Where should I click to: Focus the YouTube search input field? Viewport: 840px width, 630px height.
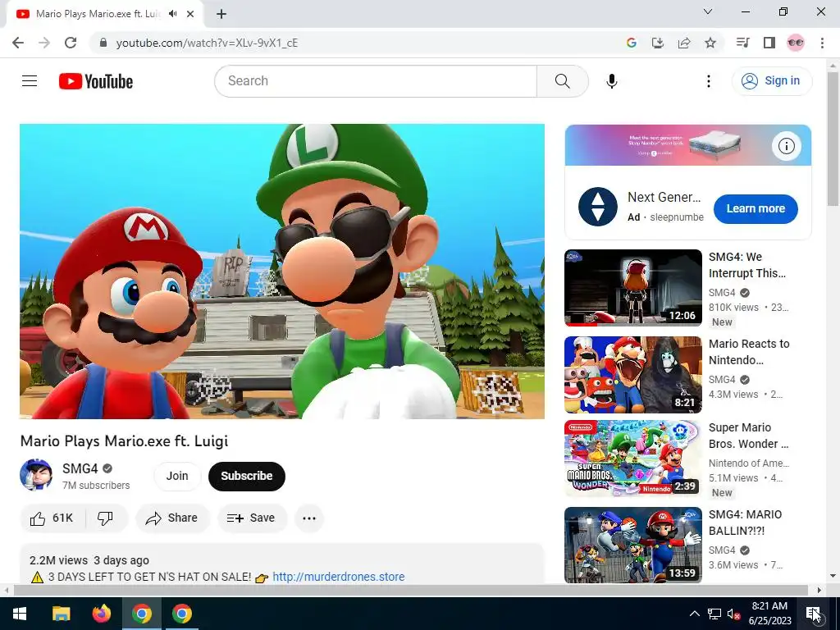click(x=376, y=81)
